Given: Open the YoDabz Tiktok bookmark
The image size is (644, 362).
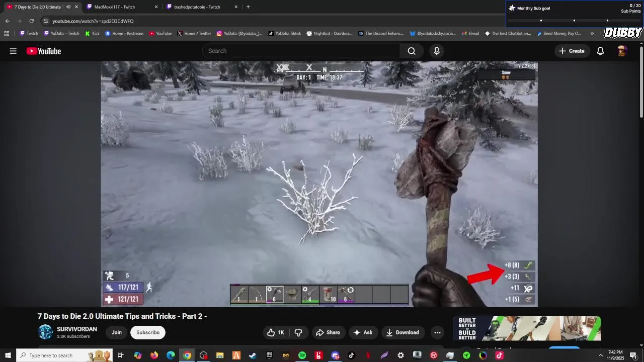Looking at the screenshot, I should pos(285,34).
